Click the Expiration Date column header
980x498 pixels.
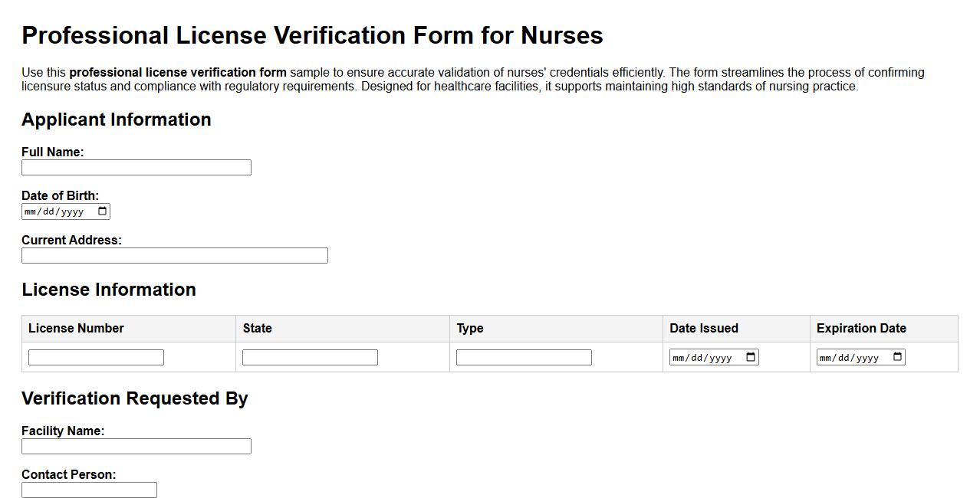pyautogui.click(x=862, y=328)
